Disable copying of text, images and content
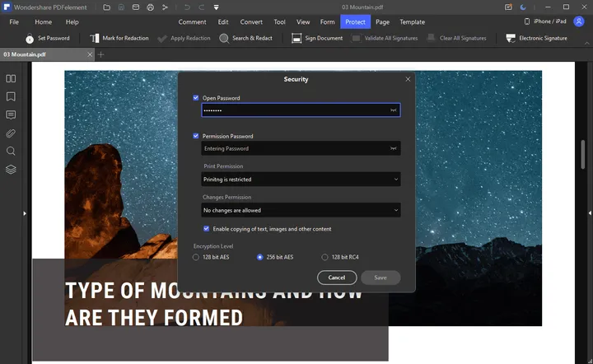This screenshot has width=593, height=364. [x=207, y=229]
